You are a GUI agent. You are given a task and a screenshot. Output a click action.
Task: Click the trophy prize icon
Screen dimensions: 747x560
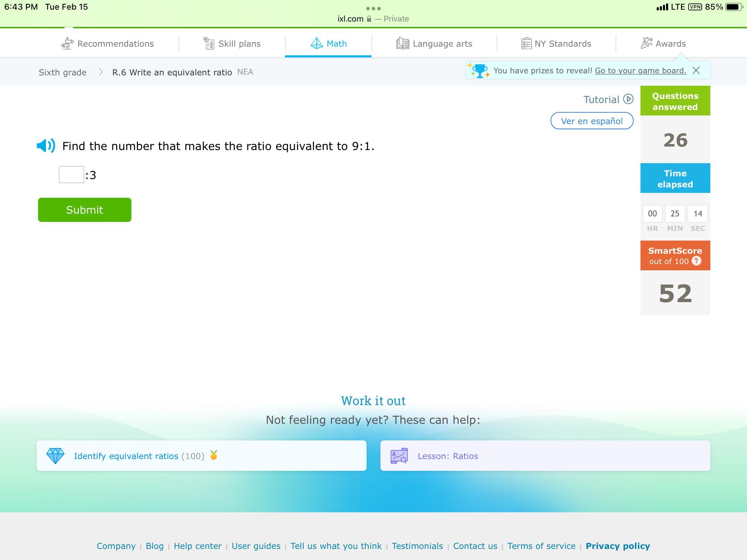pos(479,71)
